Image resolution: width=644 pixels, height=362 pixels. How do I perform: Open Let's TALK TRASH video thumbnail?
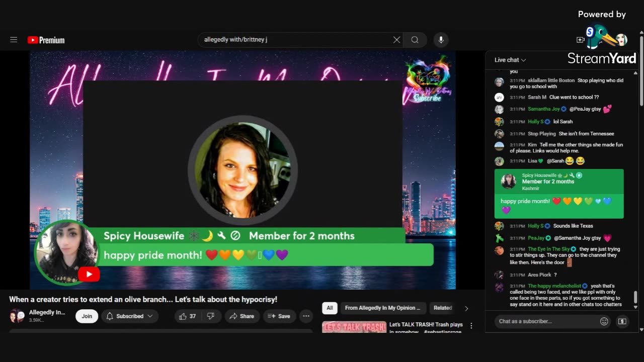(354, 327)
